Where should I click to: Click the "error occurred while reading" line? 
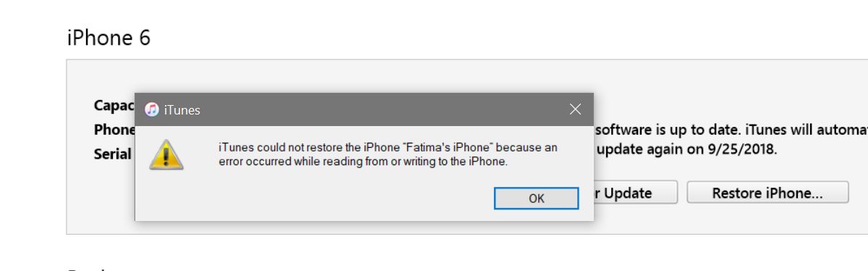363,162
